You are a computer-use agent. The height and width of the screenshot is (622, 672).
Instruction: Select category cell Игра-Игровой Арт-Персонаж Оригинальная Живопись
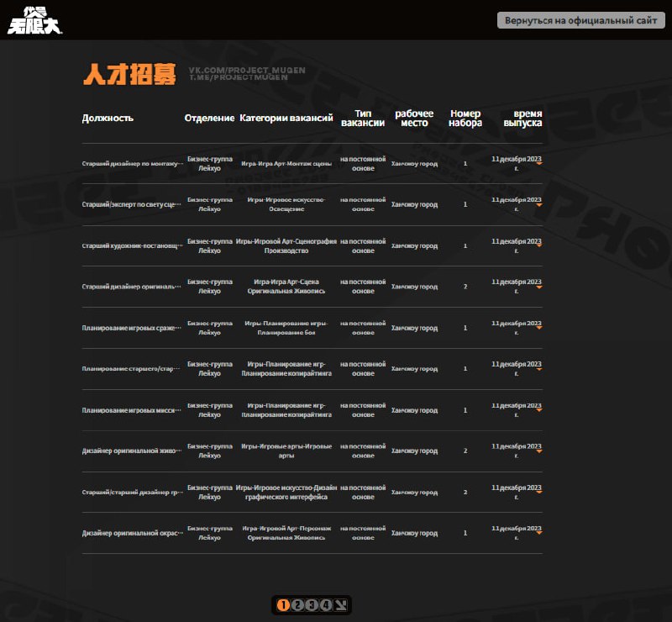(286, 533)
